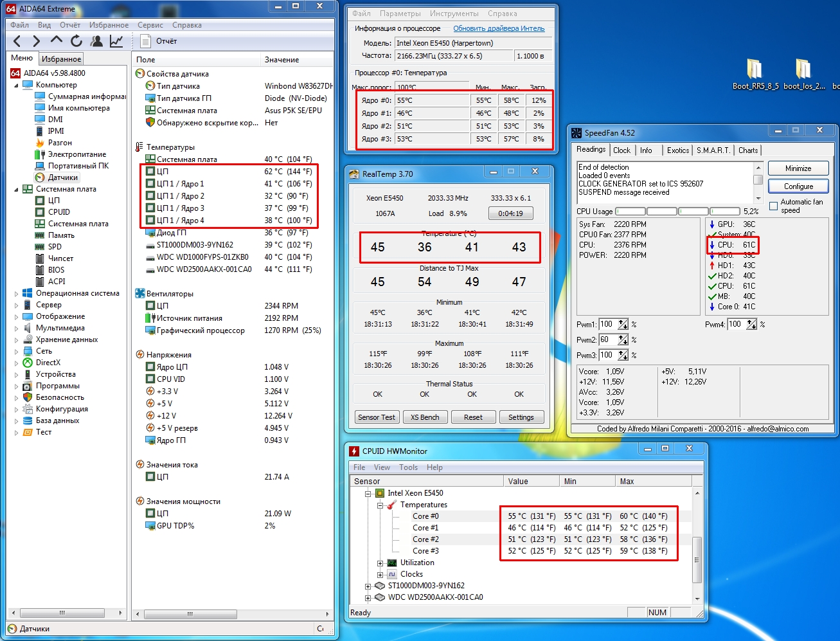Switch to Избранное tab beside Меню in AIDA64
This screenshot has height=641, width=840.
pos(62,59)
